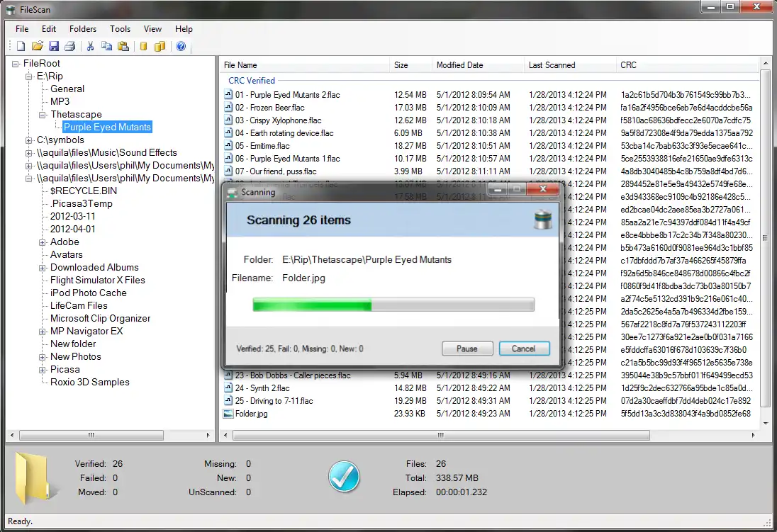The height and width of the screenshot is (532, 777).
Task: Click the blue checkmark status icon
Action: [x=344, y=477]
